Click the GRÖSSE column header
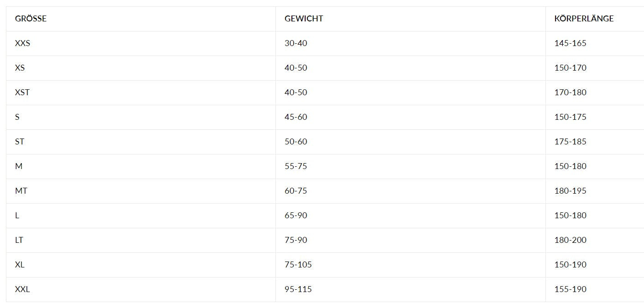This screenshot has height=308, width=644. pyautogui.click(x=31, y=19)
